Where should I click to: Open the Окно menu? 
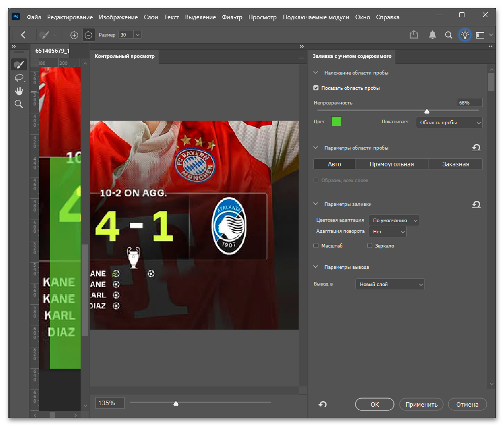pos(363,17)
